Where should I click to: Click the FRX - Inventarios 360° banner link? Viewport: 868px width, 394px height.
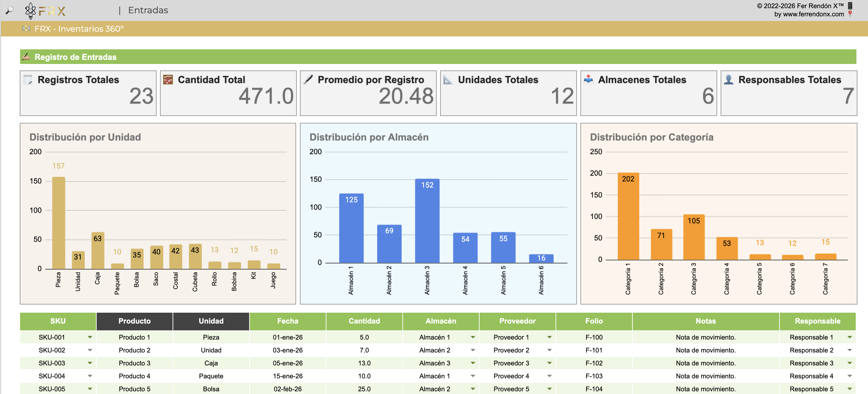point(79,29)
